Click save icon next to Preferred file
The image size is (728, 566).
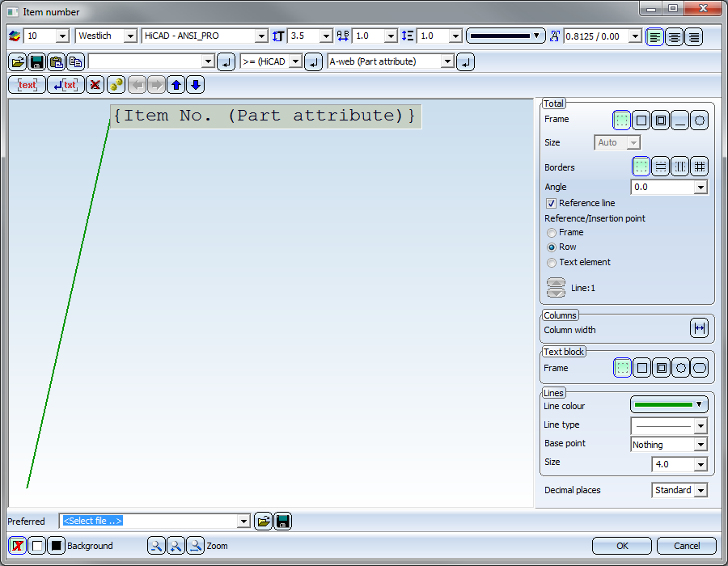tap(282, 522)
